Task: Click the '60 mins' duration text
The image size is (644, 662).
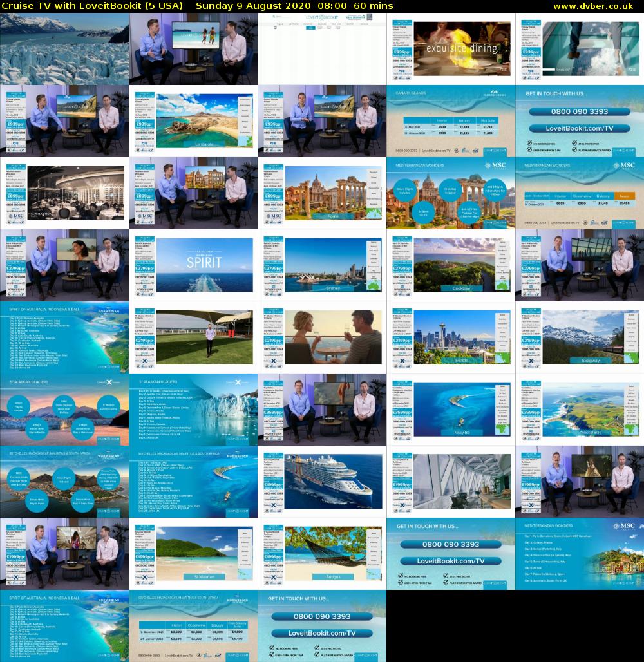Action: pos(374,6)
